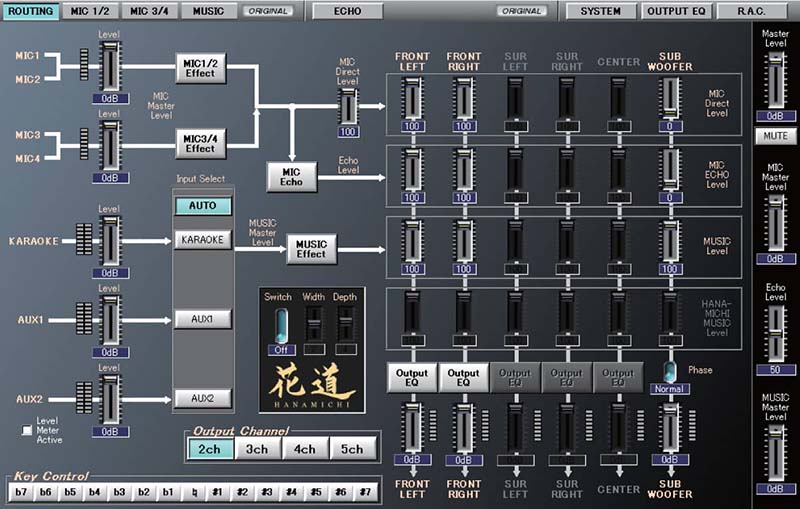Screen dimensions: 800x509
Task: Open the MUSIC Effect block
Action: (x=311, y=249)
